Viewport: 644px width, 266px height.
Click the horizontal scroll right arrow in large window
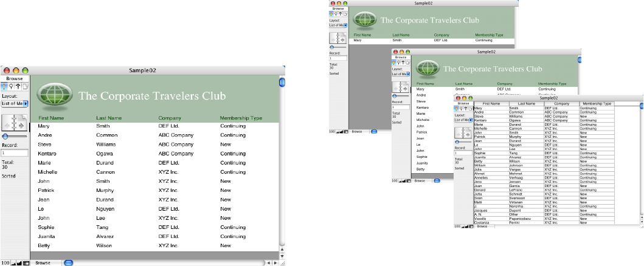point(275,263)
